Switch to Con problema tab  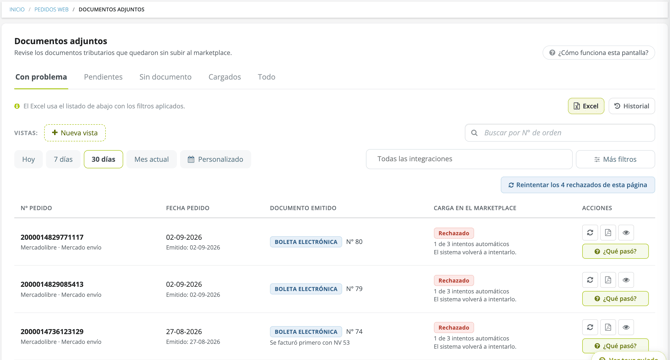pyautogui.click(x=41, y=77)
